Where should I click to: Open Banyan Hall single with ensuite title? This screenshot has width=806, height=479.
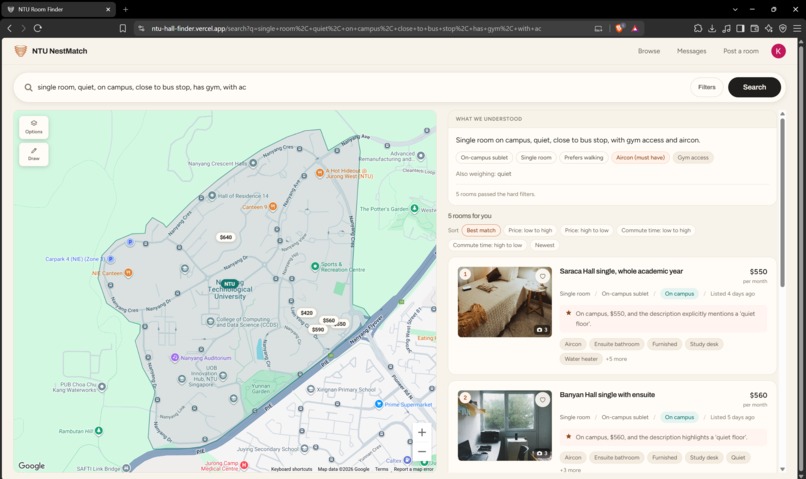coord(607,395)
